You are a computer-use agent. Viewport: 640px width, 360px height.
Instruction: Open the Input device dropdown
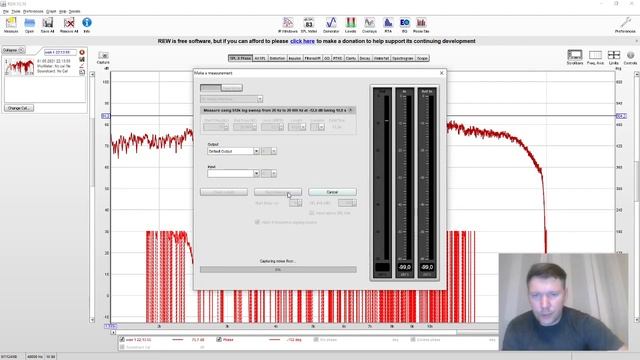pyautogui.click(x=233, y=173)
